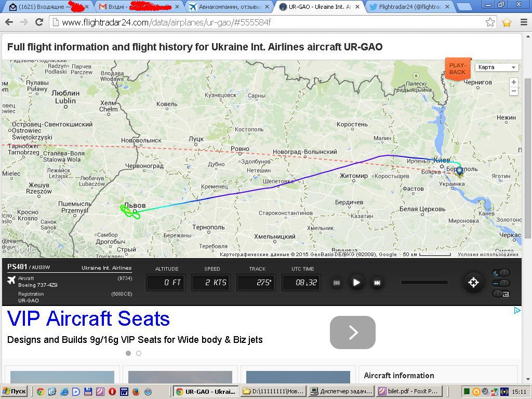Select the second ad carousel dot
Viewport: 532px width, 399px height.
pos(139,353)
